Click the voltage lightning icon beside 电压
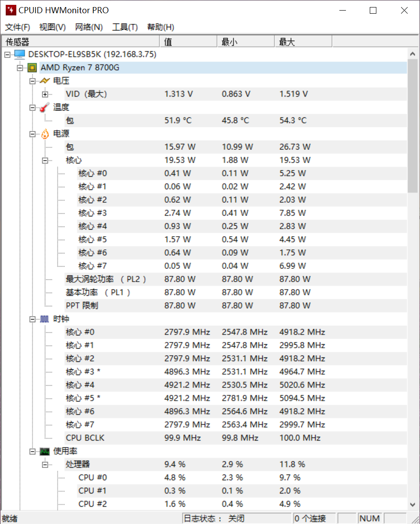The image size is (420, 524). pyautogui.click(x=45, y=81)
